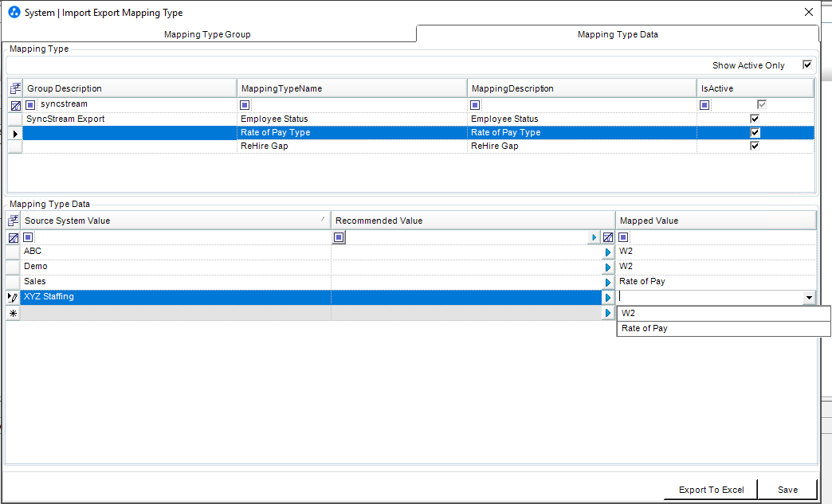Click the Export To Excel button
The width and height of the screenshot is (832, 504).
[711, 490]
